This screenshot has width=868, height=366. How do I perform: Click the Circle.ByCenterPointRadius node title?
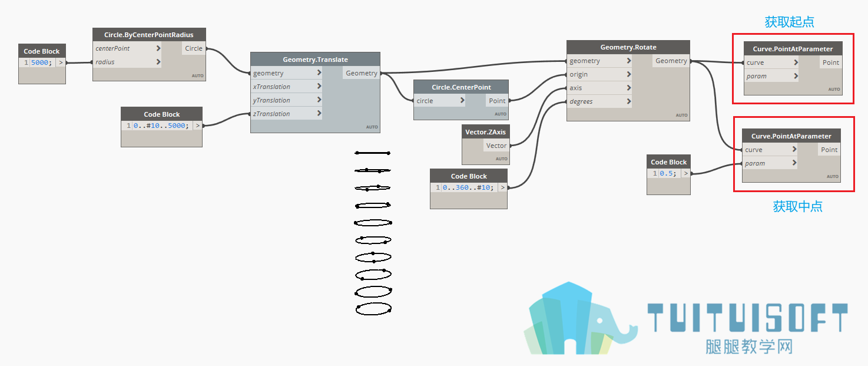coord(149,35)
